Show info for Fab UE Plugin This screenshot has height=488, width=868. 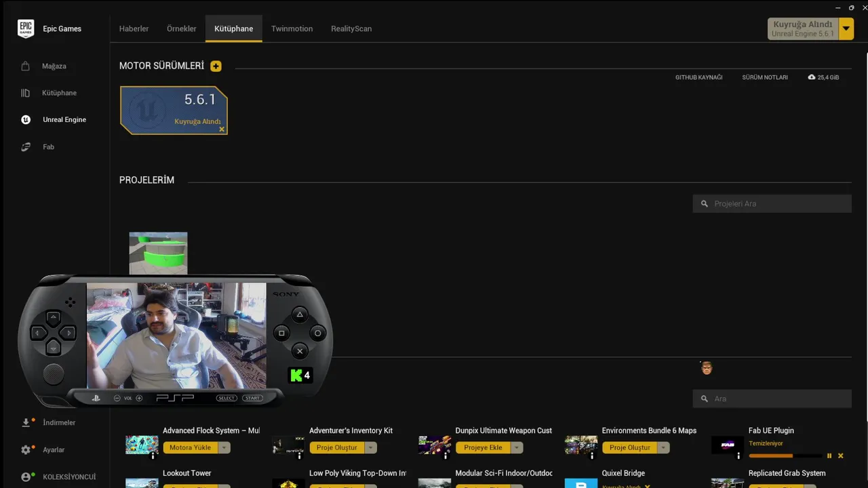pyautogui.click(x=739, y=456)
